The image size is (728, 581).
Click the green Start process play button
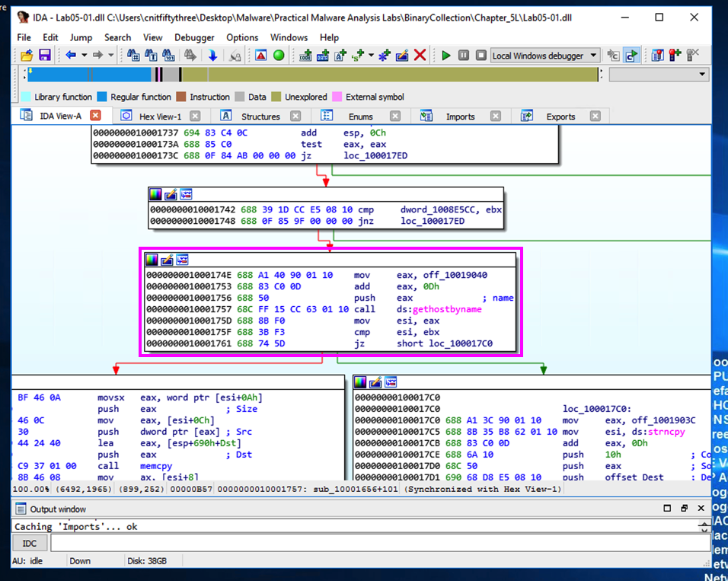[446, 56]
